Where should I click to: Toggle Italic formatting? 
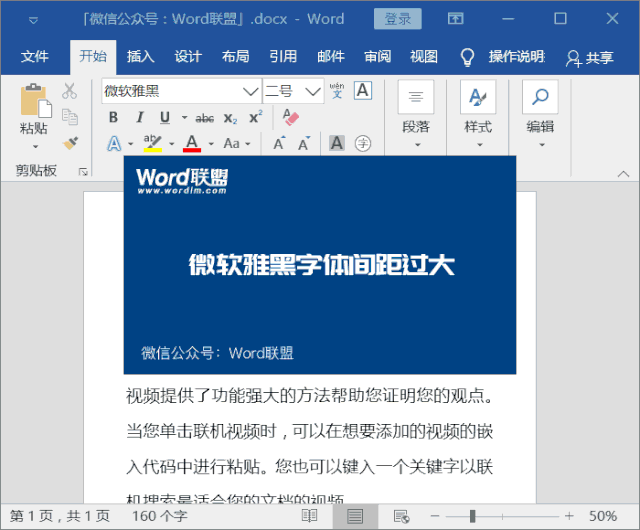[x=139, y=118]
